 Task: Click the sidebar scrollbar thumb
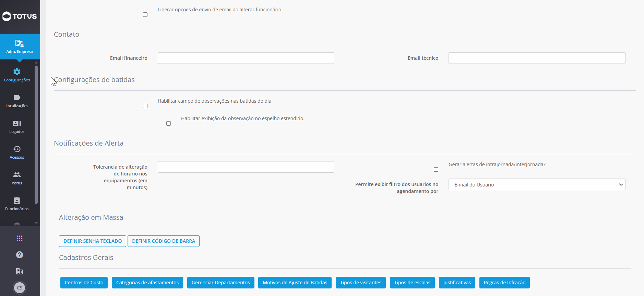coord(36,135)
